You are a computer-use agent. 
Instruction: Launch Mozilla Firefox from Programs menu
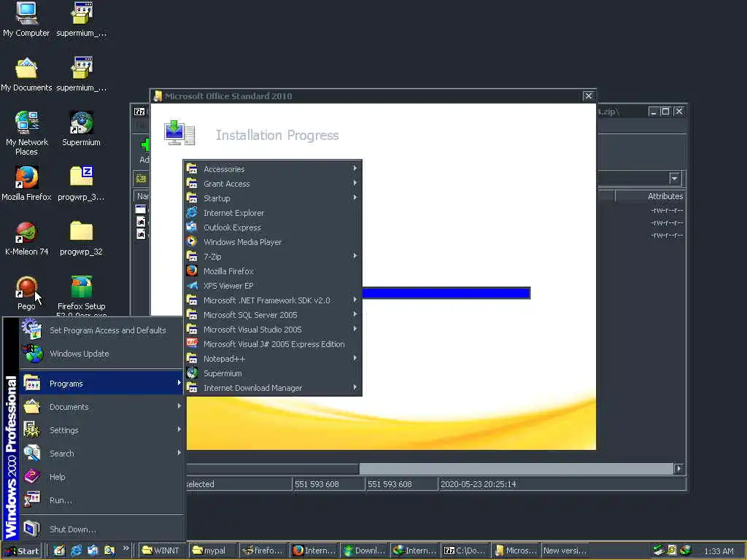click(273, 271)
